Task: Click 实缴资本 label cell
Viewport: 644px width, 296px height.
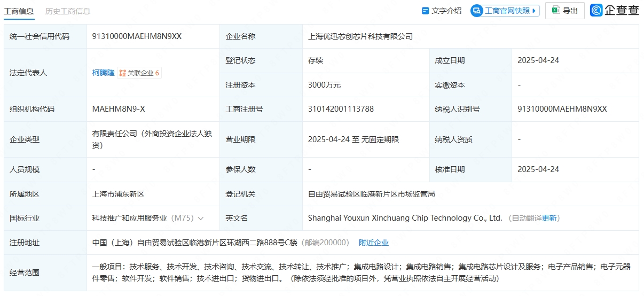Action: point(470,85)
